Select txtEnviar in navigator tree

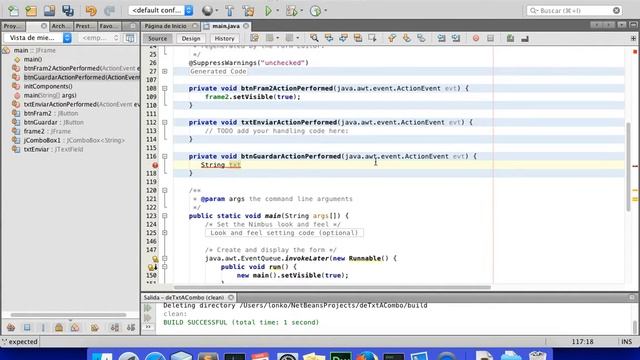pyautogui.click(x=53, y=149)
